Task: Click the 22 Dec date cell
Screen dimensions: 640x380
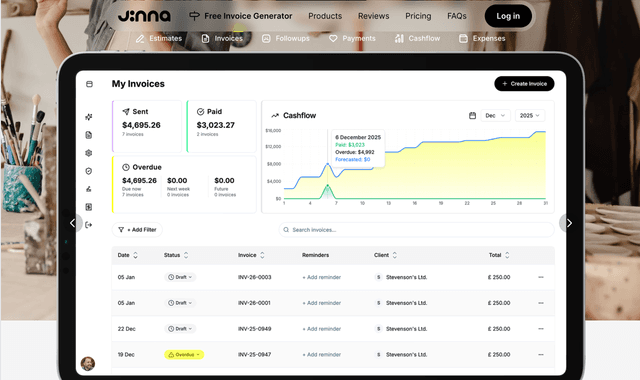Action: [x=127, y=329]
